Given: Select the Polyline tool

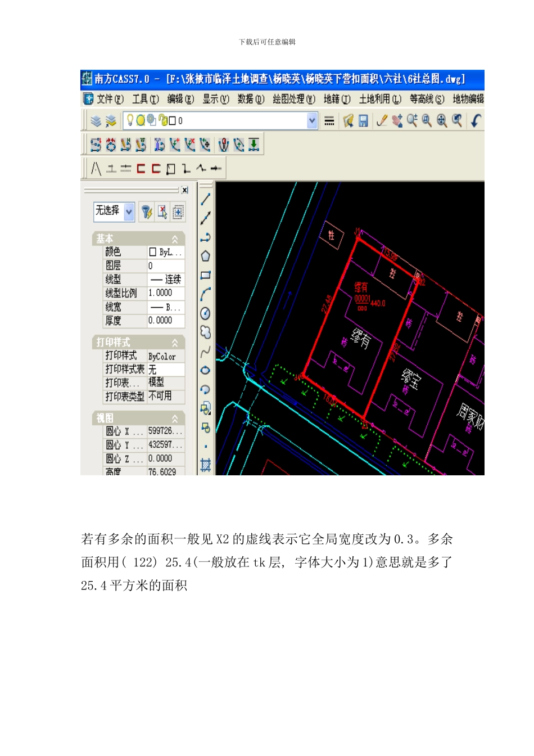Looking at the screenshot, I should (x=206, y=237).
